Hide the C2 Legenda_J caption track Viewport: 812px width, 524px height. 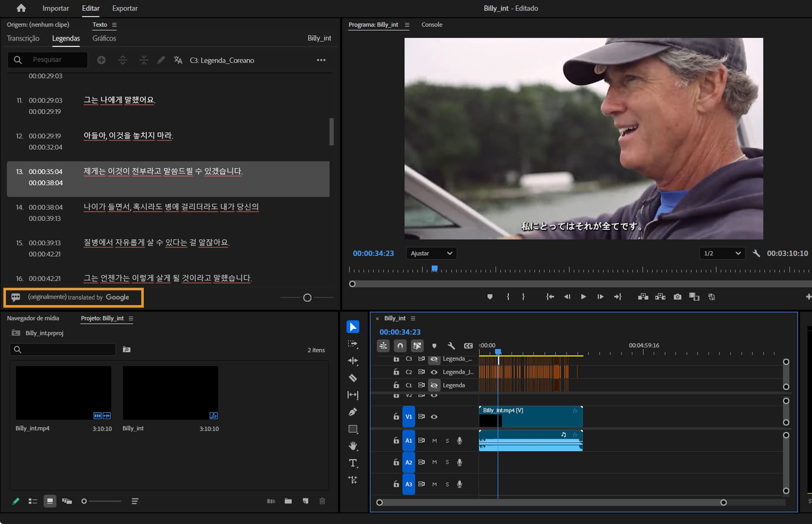coord(434,372)
